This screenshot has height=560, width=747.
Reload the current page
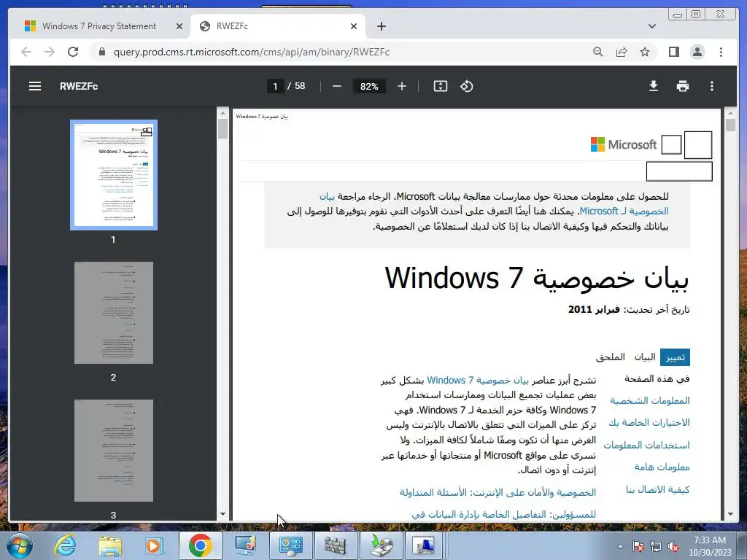(x=73, y=52)
